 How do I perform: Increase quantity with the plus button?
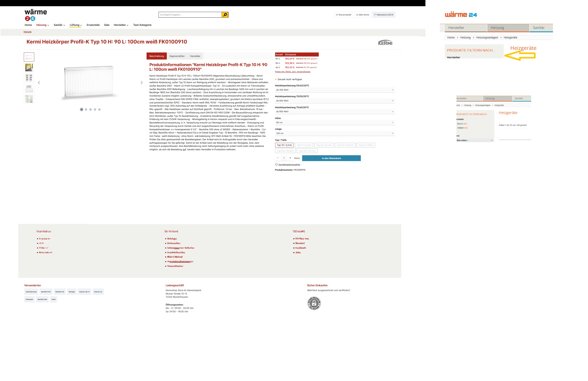(x=290, y=158)
